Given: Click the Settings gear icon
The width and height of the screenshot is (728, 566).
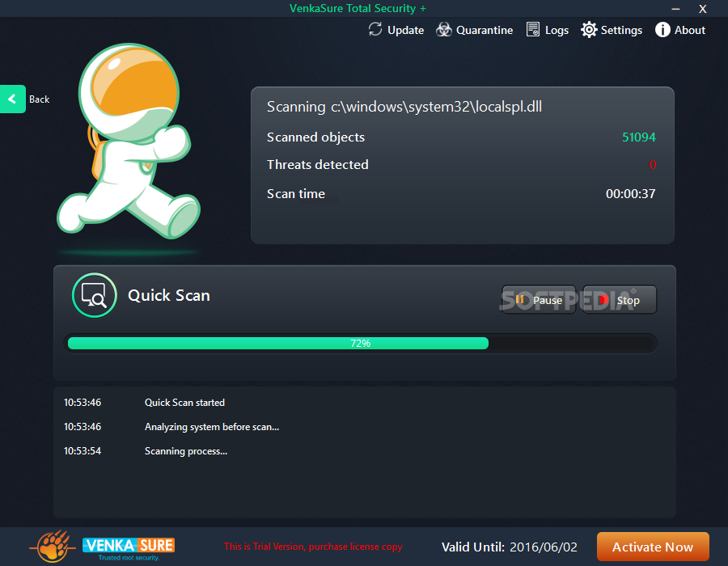Looking at the screenshot, I should [x=589, y=30].
